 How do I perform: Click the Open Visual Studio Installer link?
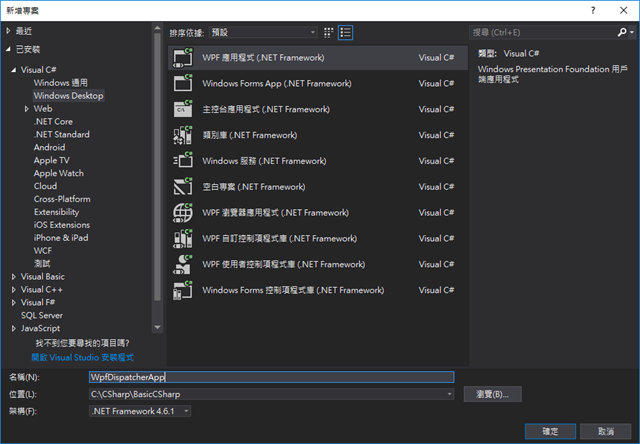point(82,357)
